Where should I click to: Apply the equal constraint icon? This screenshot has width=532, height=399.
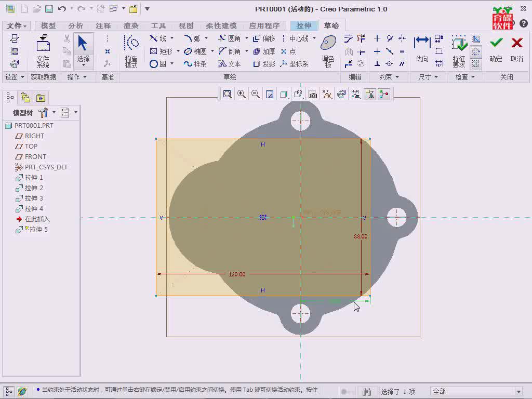402,51
